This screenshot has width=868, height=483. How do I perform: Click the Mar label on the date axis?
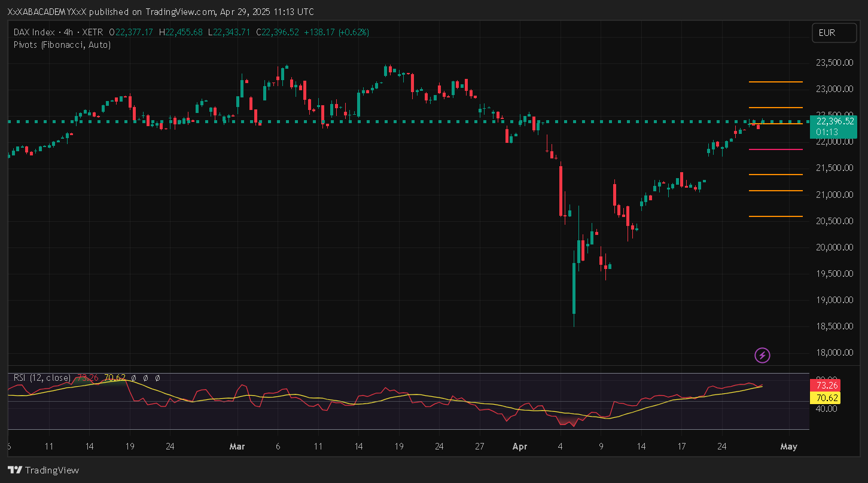pos(237,447)
